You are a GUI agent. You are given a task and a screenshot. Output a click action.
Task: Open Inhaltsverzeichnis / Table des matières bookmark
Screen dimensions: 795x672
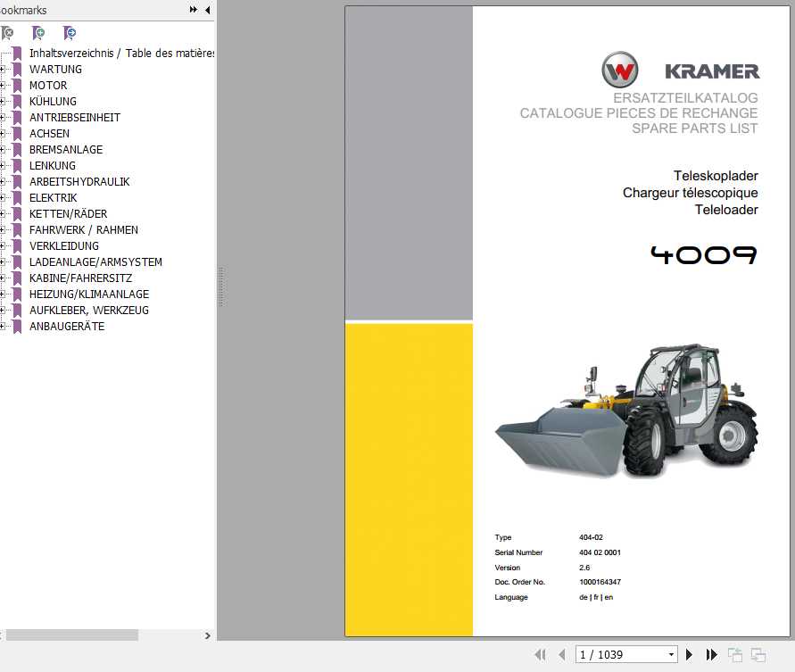(121, 53)
